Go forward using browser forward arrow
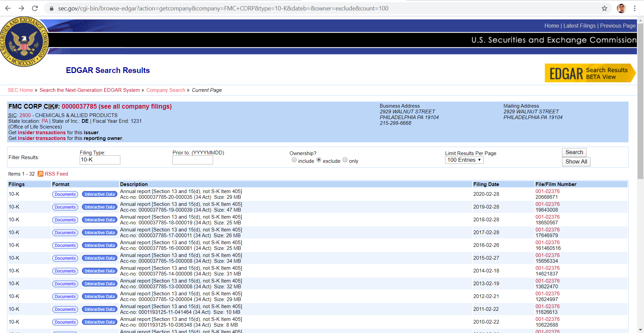Image resolution: width=644 pixels, height=333 pixels. tap(21, 8)
